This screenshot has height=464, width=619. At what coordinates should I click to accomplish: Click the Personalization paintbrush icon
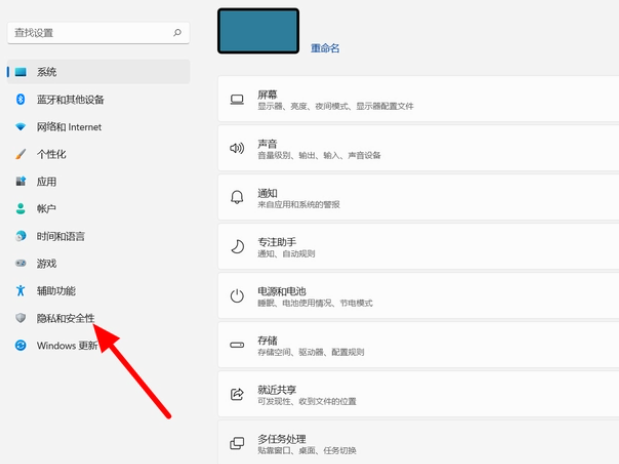point(20,154)
